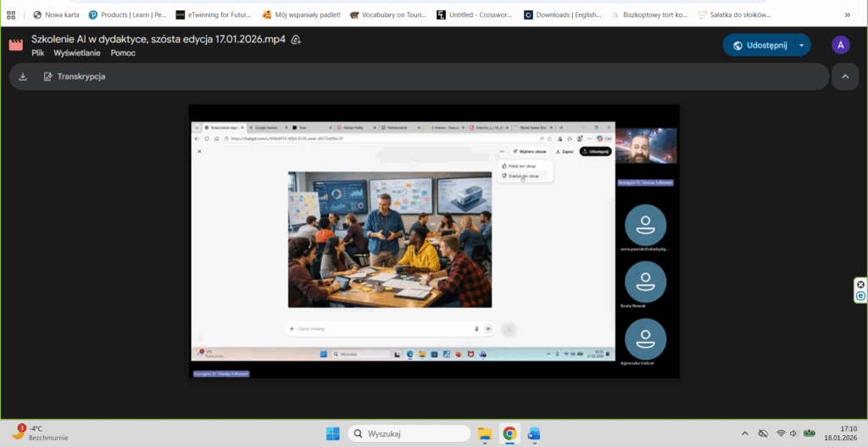Open the Mój wspaniały padlet bookmark
The image size is (868, 447).
(x=302, y=14)
